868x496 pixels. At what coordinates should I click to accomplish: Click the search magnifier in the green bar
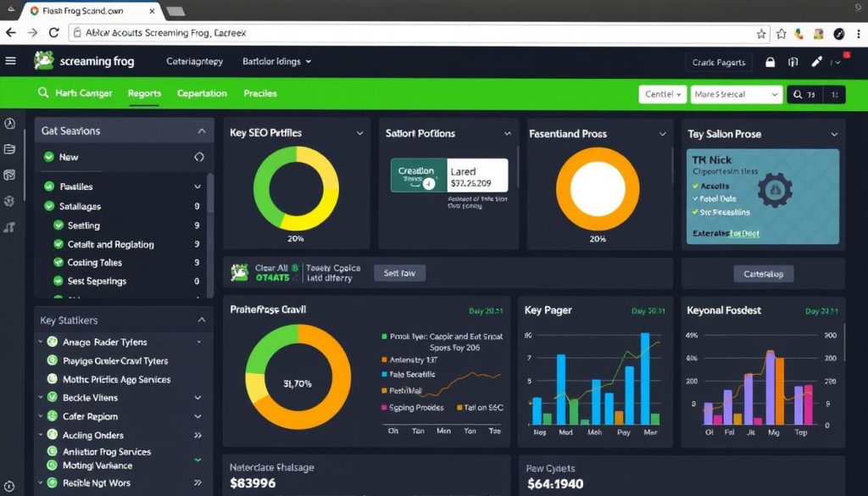[x=43, y=93]
